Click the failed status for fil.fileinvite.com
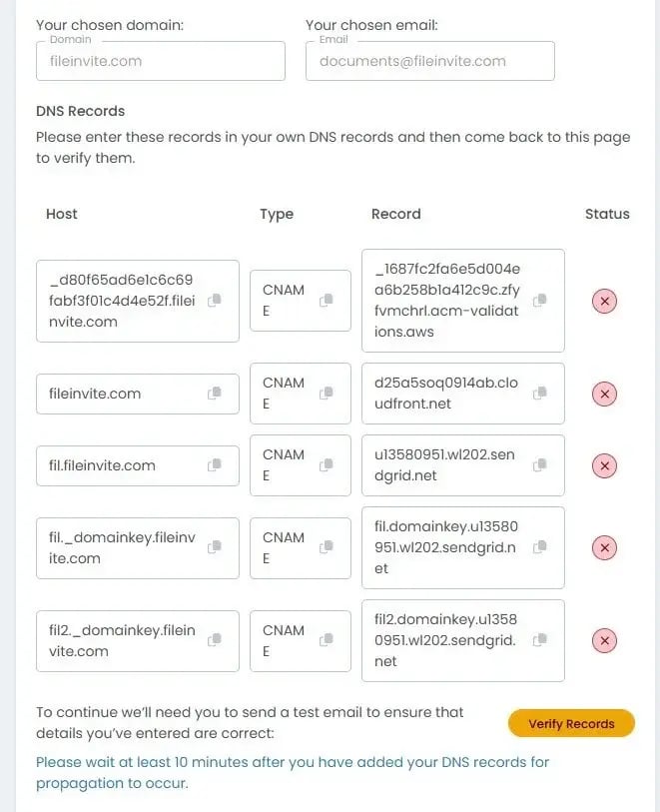The width and height of the screenshot is (660, 812). 603,465
